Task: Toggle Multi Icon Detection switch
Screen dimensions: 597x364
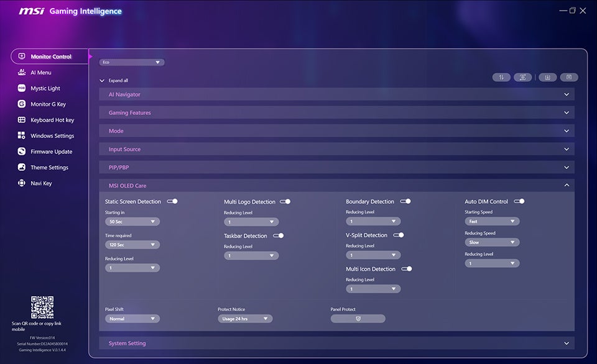Action: point(407,268)
